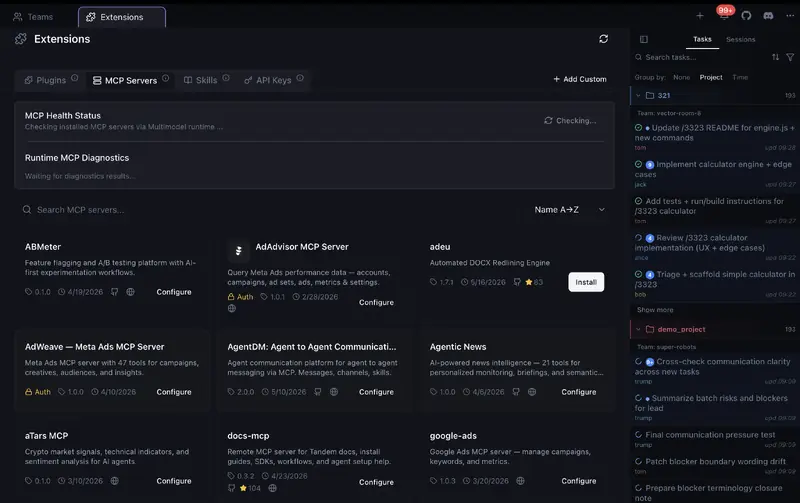800x503 pixels.
Task: Configure AdAdvisor MCP Server
Action: point(377,303)
